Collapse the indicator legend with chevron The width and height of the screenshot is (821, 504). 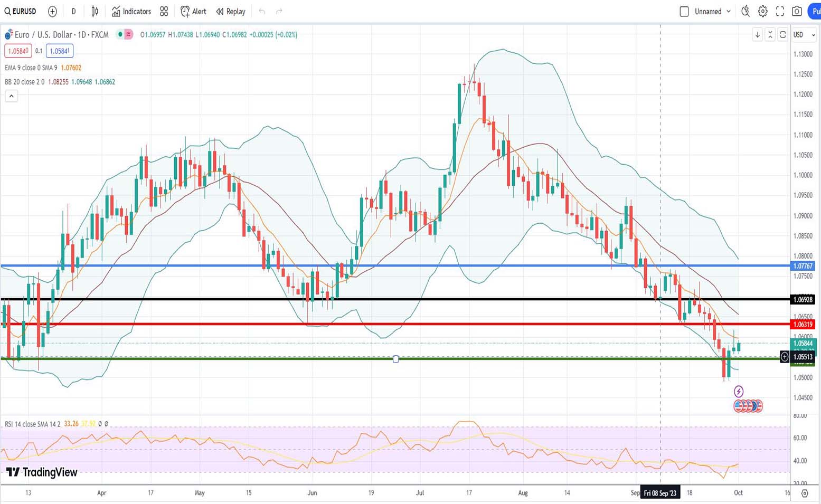tap(11, 96)
